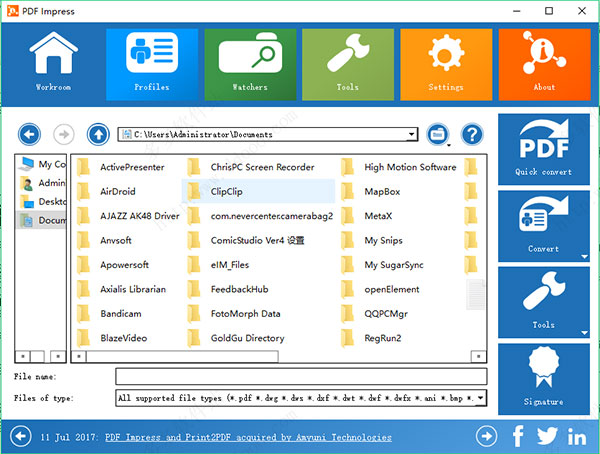Expand the right panel Tools dropdown arrow
The image size is (600, 454).
point(584,333)
